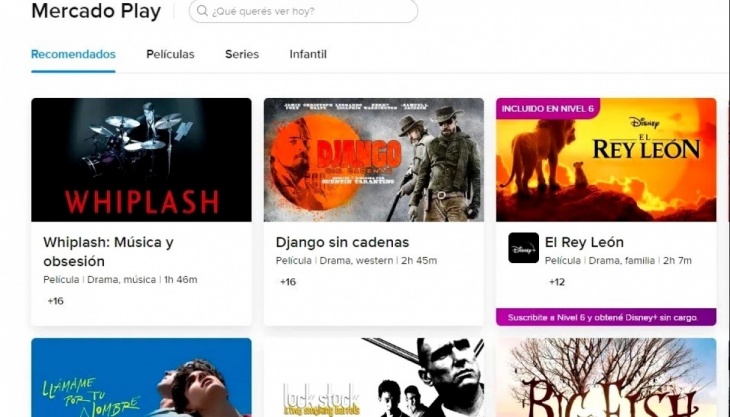This screenshot has width=730, height=417.
Task: Click the +16 rating under Whiplash
Action: point(55,301)
